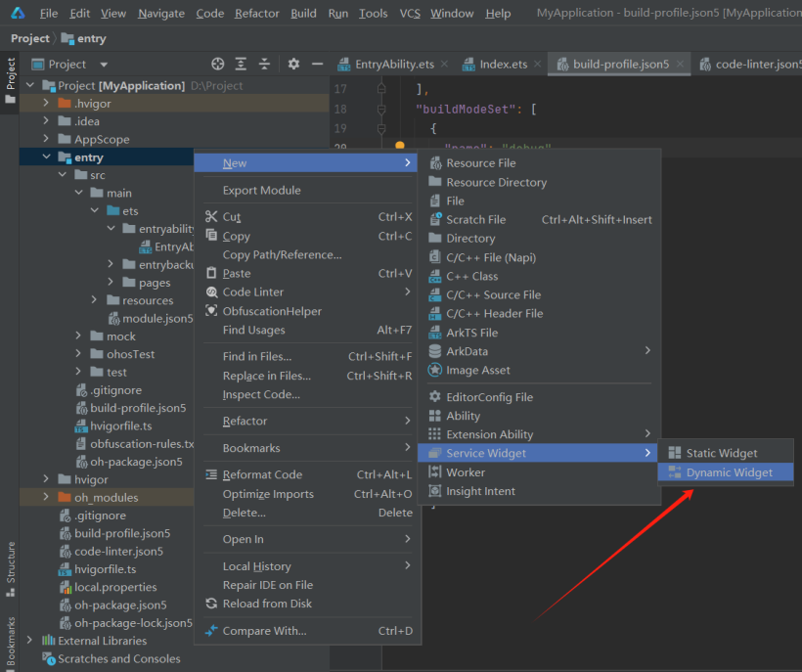Hide the Project panel with the minus icon

pos(317,64)
